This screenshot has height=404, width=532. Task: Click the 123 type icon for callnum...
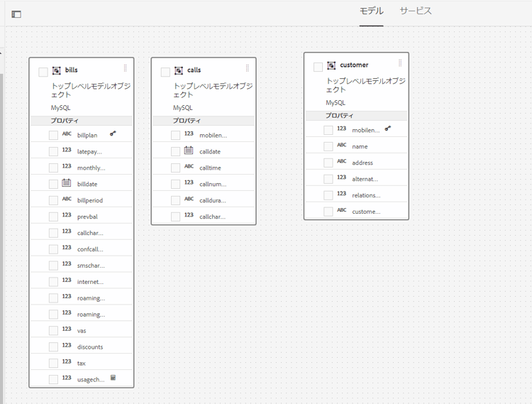pos(189,182)
